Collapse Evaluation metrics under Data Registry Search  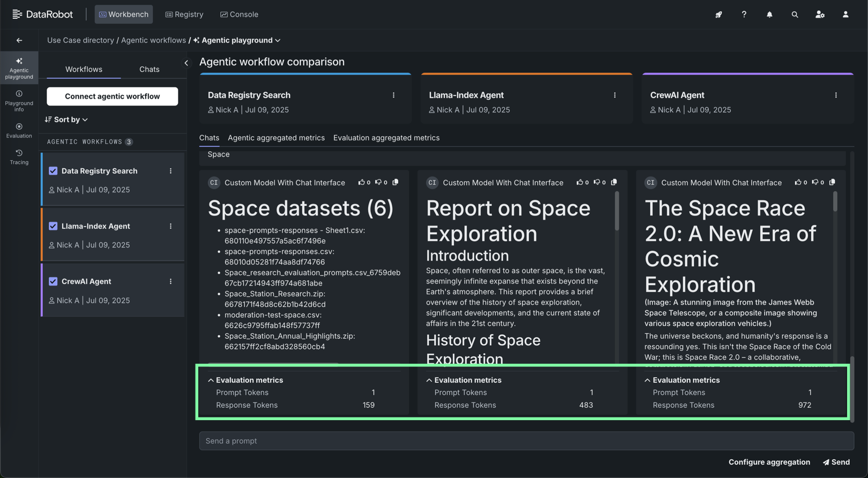click(211, 380)
